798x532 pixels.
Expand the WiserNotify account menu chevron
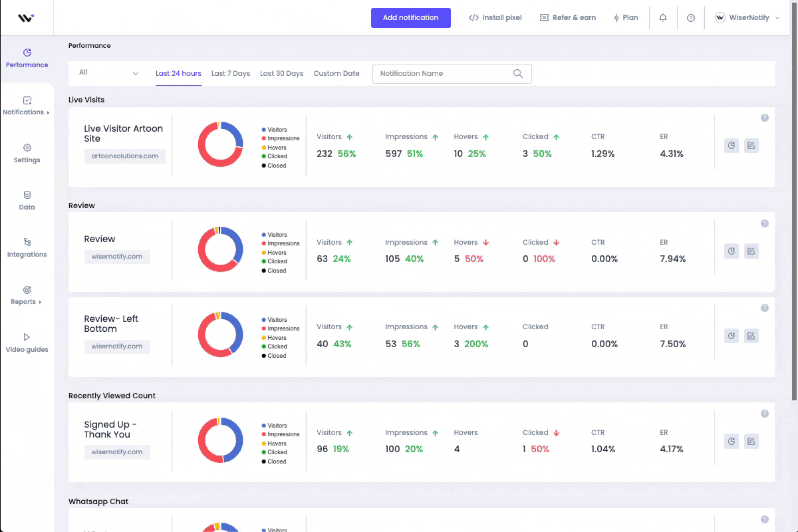[777, 18]
